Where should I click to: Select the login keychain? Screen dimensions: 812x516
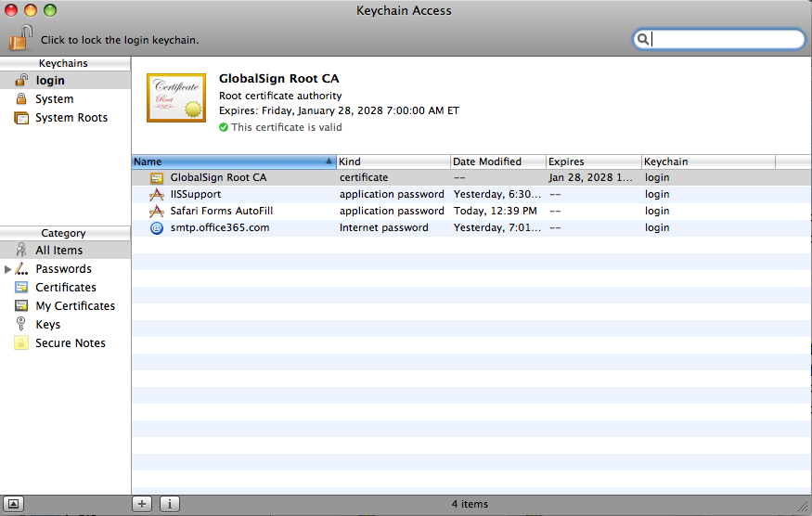(x=65, y=81)
